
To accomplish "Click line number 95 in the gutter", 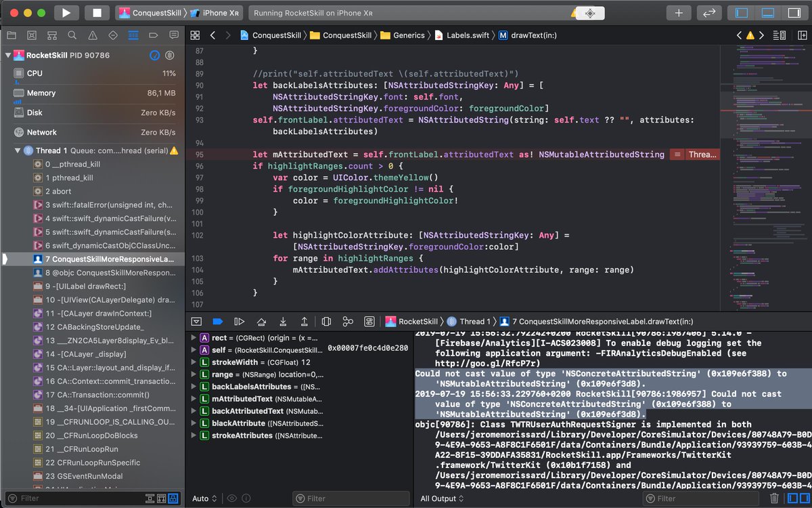I will point(198,154).
